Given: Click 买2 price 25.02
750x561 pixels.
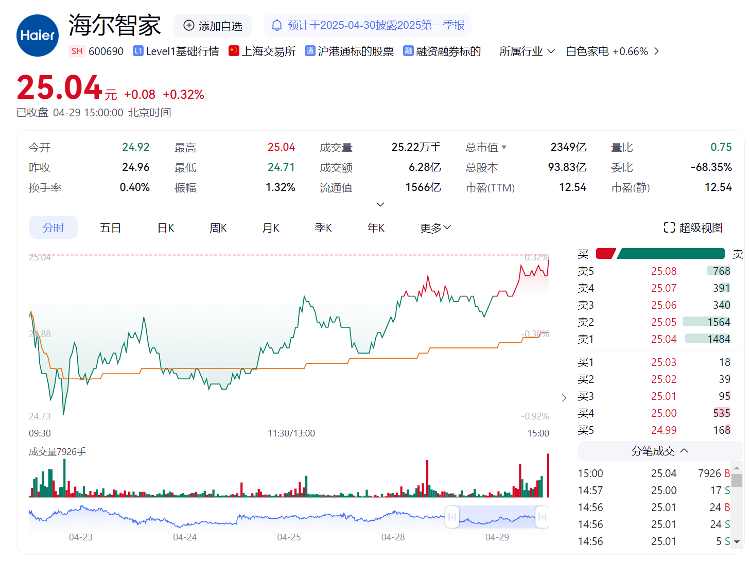Looking at the screenshot, I should (664, 379).
